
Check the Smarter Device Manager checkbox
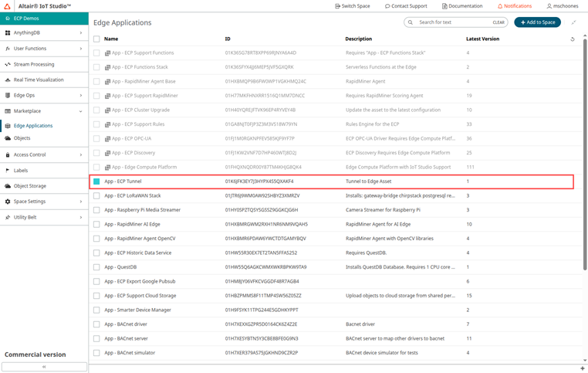click(x=96, y=310)
